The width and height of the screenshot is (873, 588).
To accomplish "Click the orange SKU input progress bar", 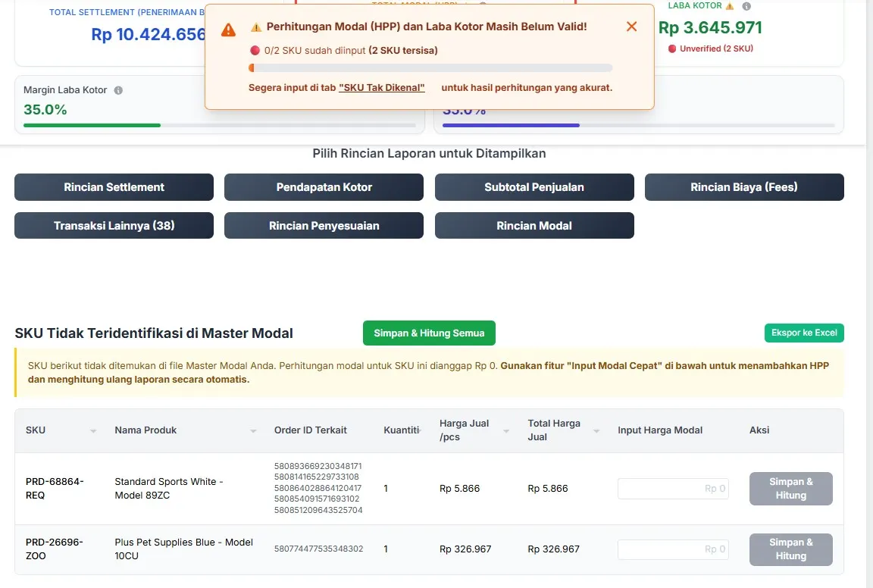I will 252,67.
